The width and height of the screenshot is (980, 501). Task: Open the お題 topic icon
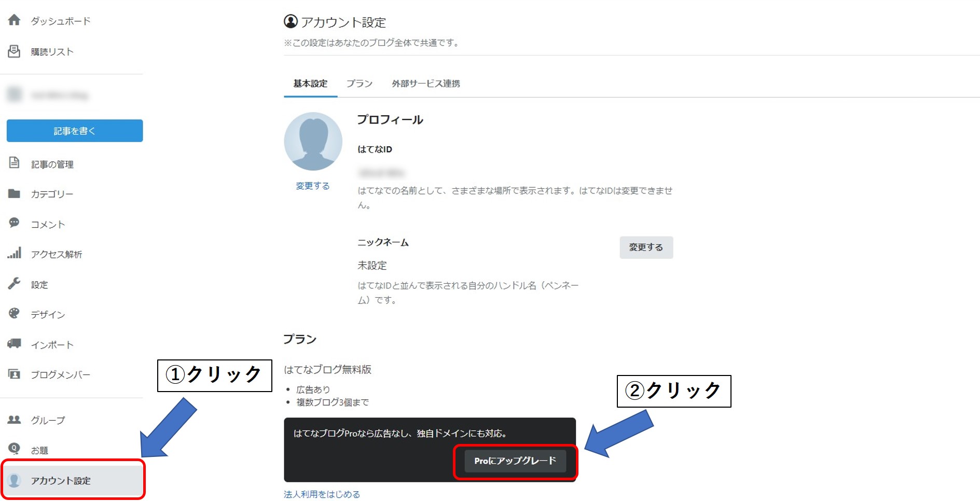click(14, 449)
